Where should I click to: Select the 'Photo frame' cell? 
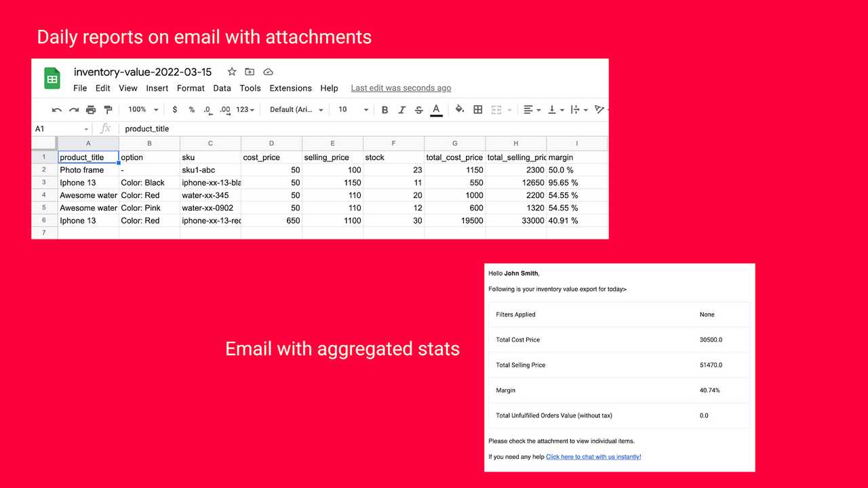point(88,170)
